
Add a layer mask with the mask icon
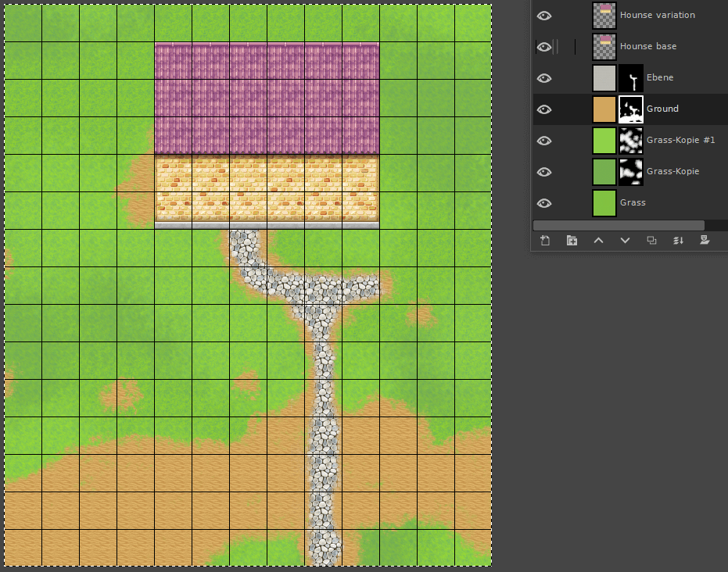tap(705, 240)
